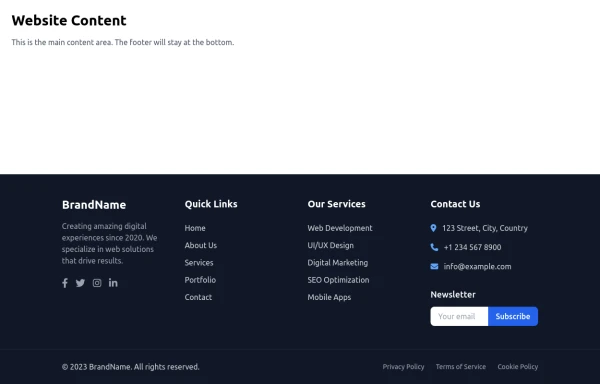
Task: Click the Our Services heading
Action: (336, 204)
